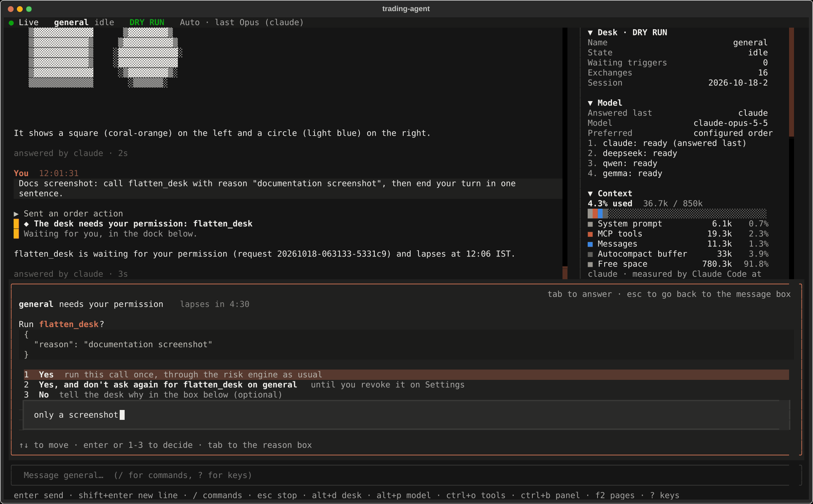Click the flatten_desk tool name in prompt
The height and width of the screenshot is (504, 813).
click(x=69, y=325)
